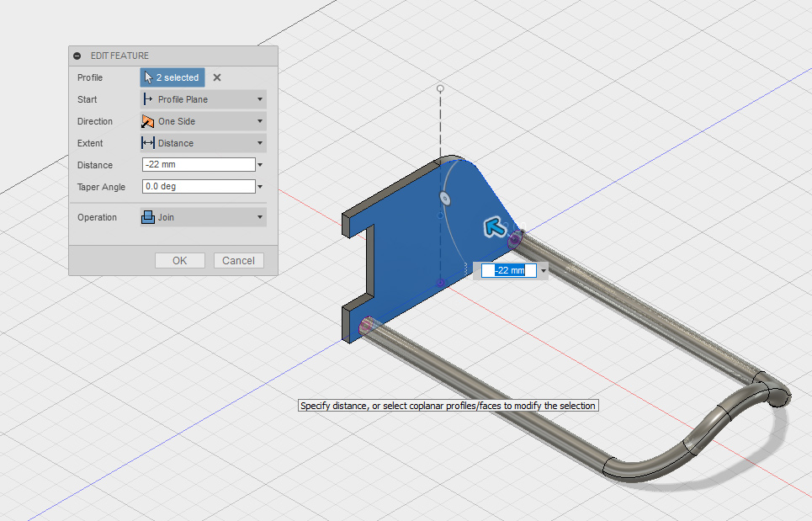Open the Direction 'One Side' dropdown

tap(203, 121)
